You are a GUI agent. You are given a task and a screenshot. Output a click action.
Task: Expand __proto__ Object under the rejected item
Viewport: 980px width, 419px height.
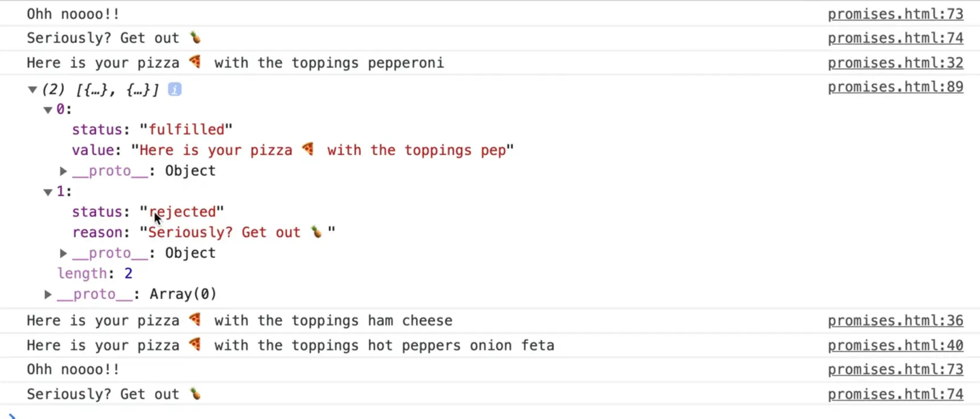click(x=63, y=253)
